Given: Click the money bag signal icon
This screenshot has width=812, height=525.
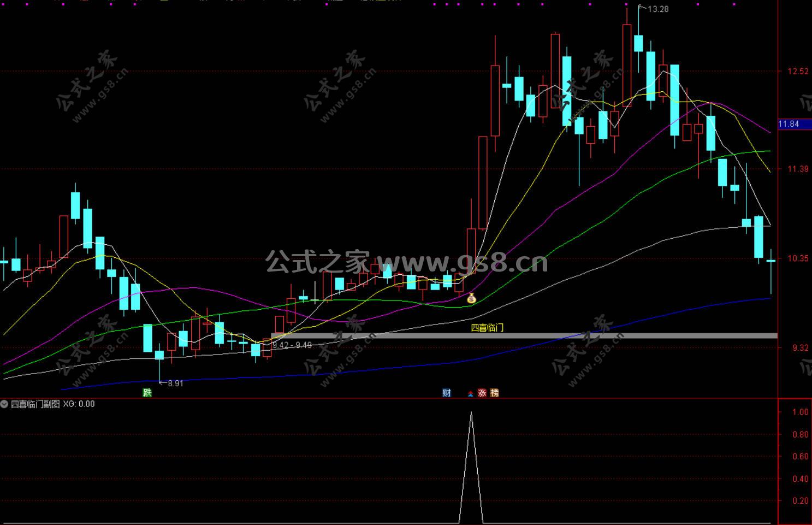Looking at the screenshot, I should (471, 298).
